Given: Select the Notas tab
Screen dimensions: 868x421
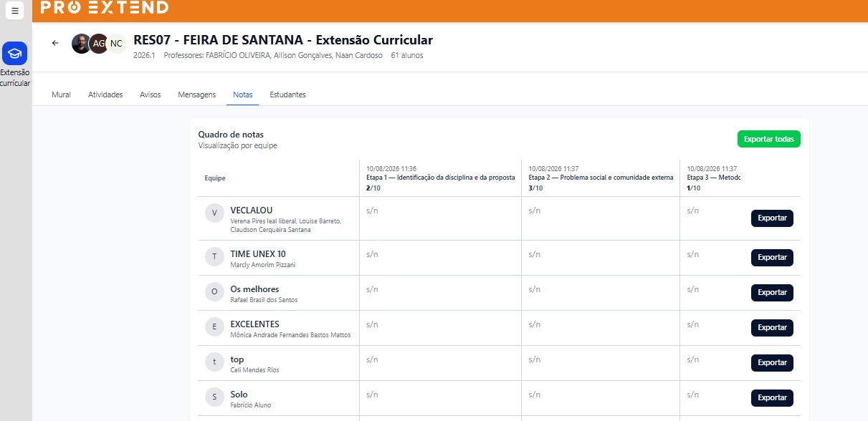Looking at the screenshot, I should click(x=243, y=95).
